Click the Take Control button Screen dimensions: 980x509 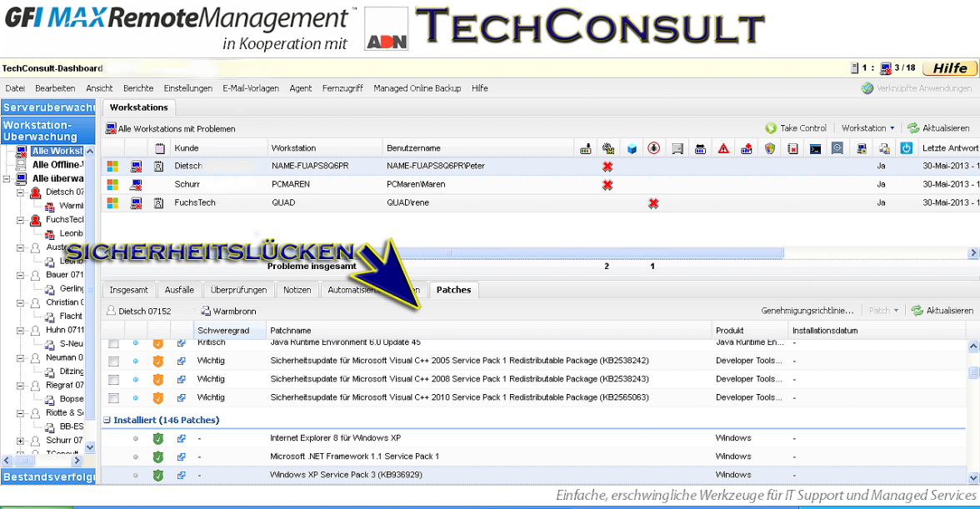point(796,128)
